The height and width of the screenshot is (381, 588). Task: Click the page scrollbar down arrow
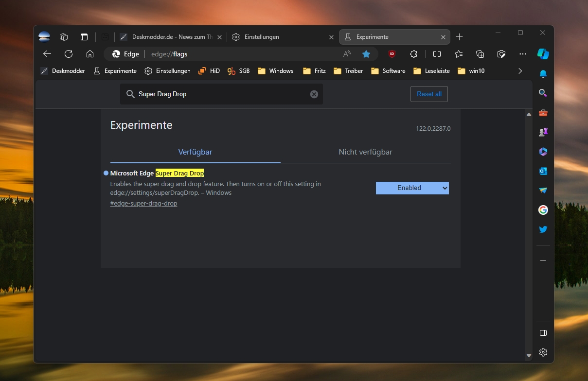[529, 356]
